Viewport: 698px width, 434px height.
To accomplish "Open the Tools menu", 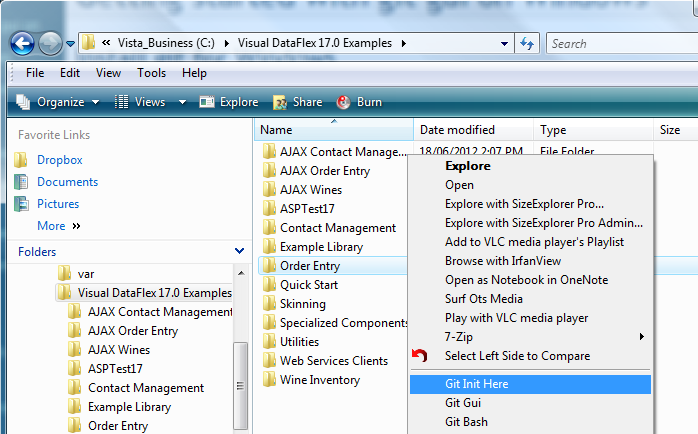I will 152,73.
